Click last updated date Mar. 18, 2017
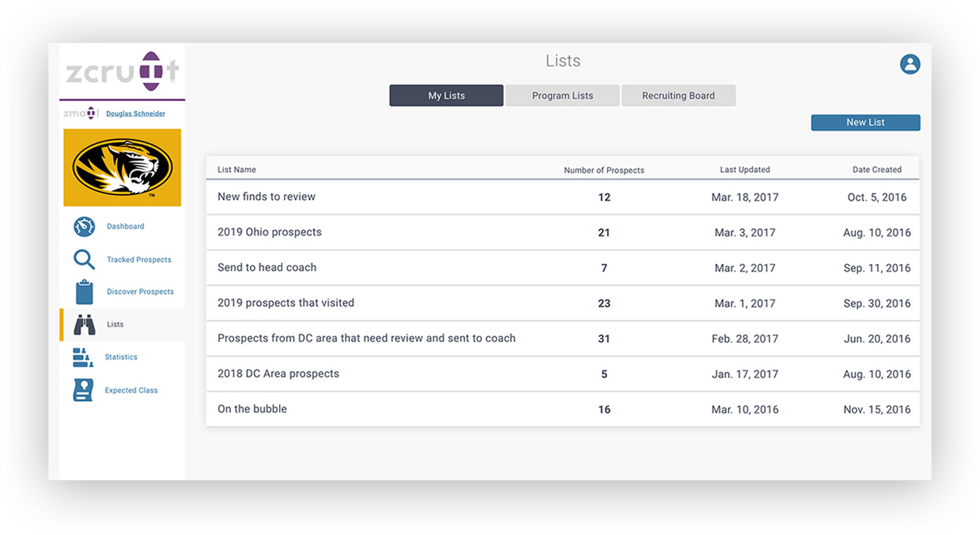Image resolution: width=980 pixels, height=535 pixels. pos(745,197)
